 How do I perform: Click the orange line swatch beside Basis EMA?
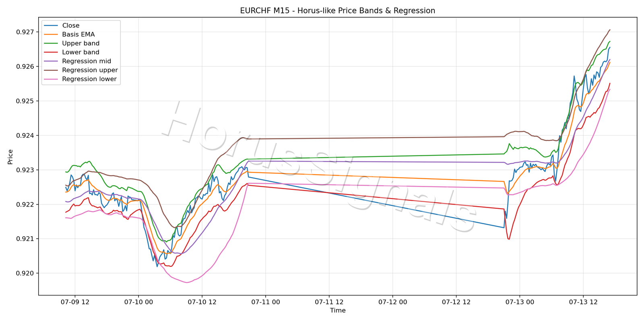point(51,35)
